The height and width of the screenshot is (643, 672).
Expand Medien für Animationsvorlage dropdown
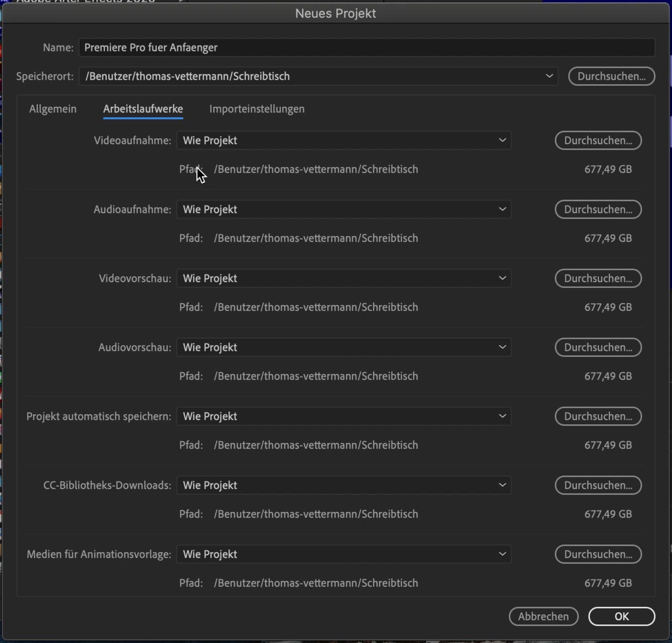point(343,554)
